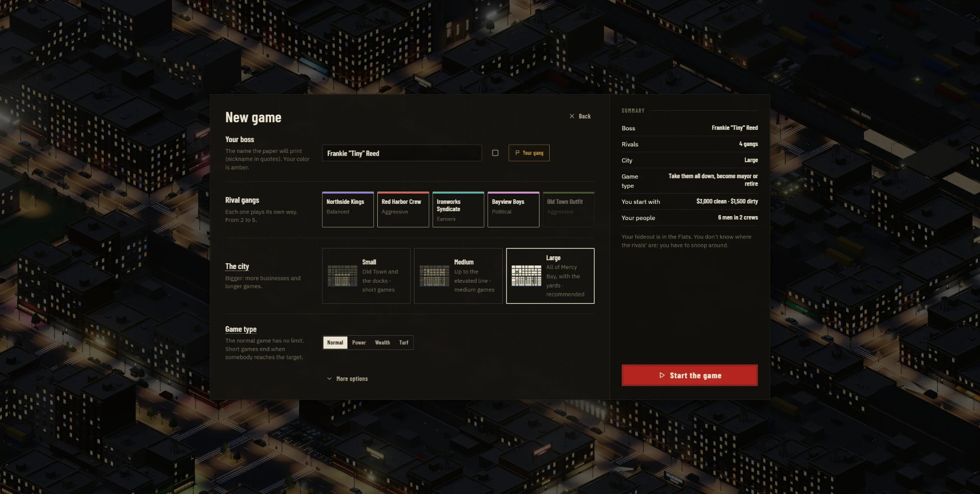The width and height of the screenshot is (980, 494).
Task: Enable the Old Town Outfit rival gang
Action: point(568,209)
